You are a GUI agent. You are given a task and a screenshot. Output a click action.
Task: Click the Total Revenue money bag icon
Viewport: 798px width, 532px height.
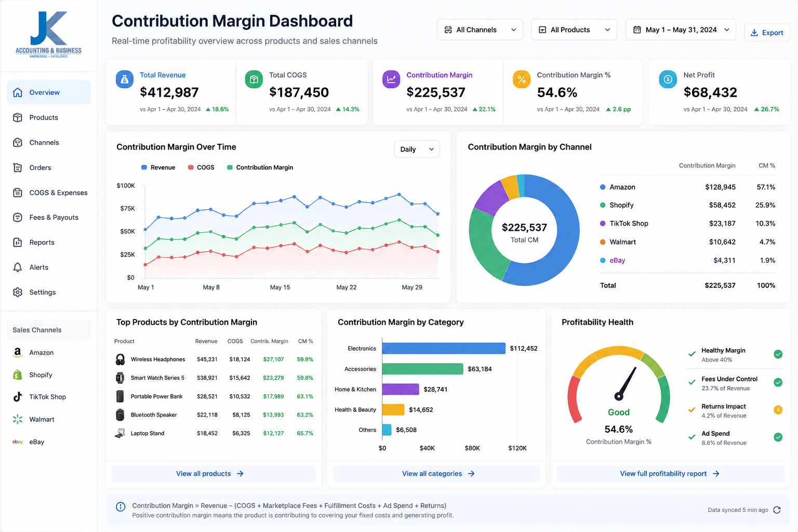coord(125,79)
